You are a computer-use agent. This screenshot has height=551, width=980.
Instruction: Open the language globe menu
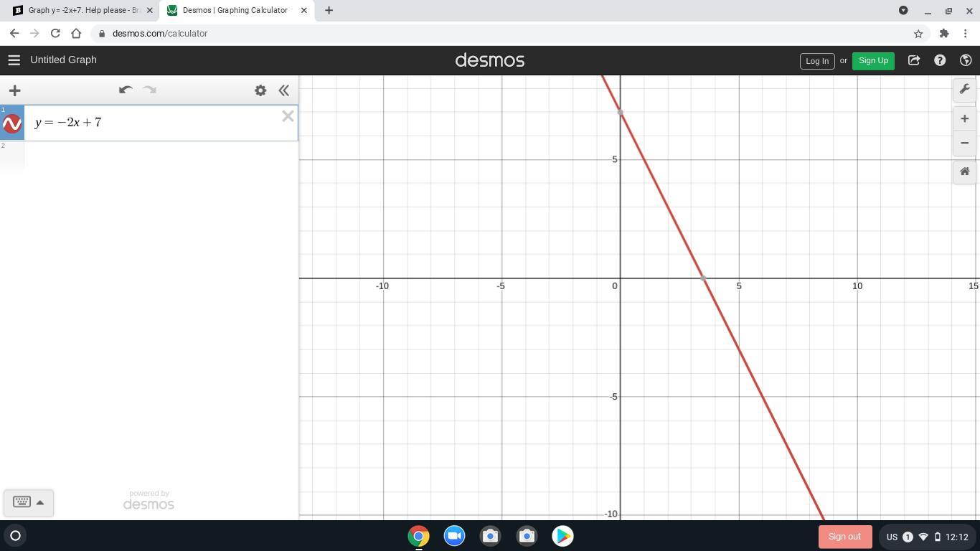(x=966, y=60)
